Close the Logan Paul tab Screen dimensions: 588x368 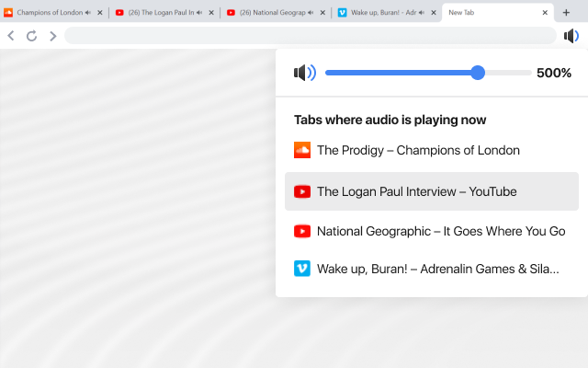211,12
